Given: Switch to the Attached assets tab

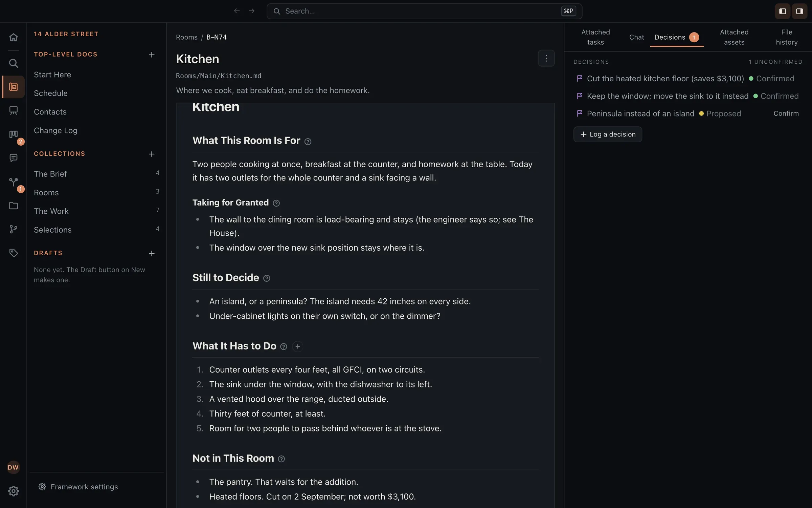Looking at the screenshot, I should [x=734, y=37].
